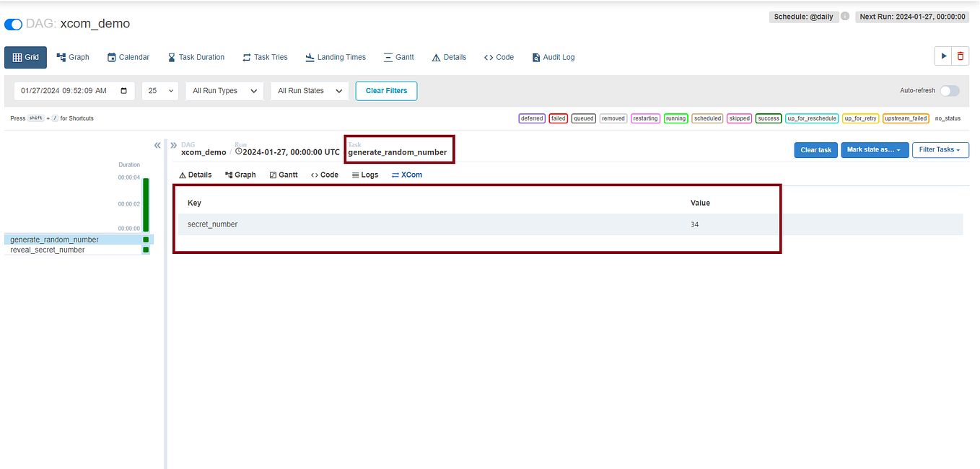Open the All Run Types dropdown

[224, 91]
